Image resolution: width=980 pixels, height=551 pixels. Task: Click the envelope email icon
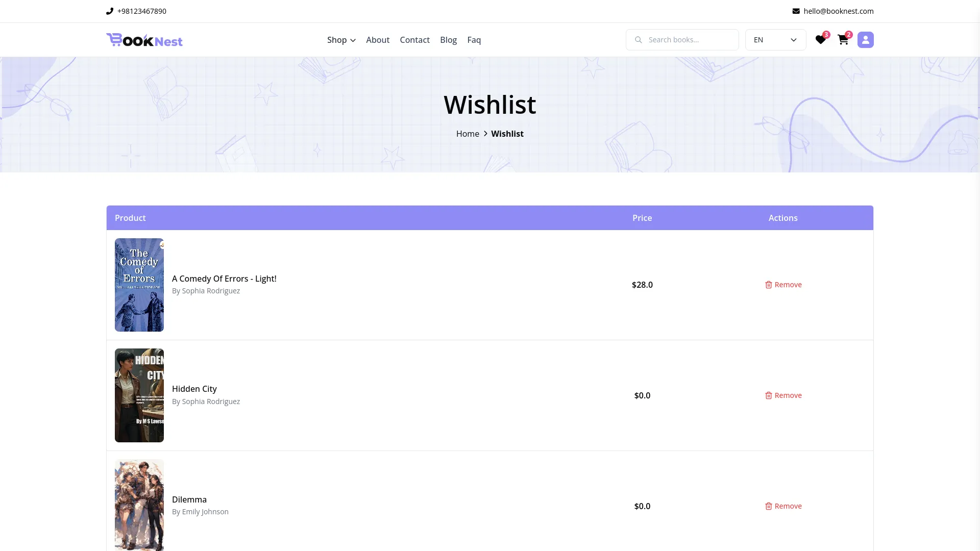tap(796, 11)
